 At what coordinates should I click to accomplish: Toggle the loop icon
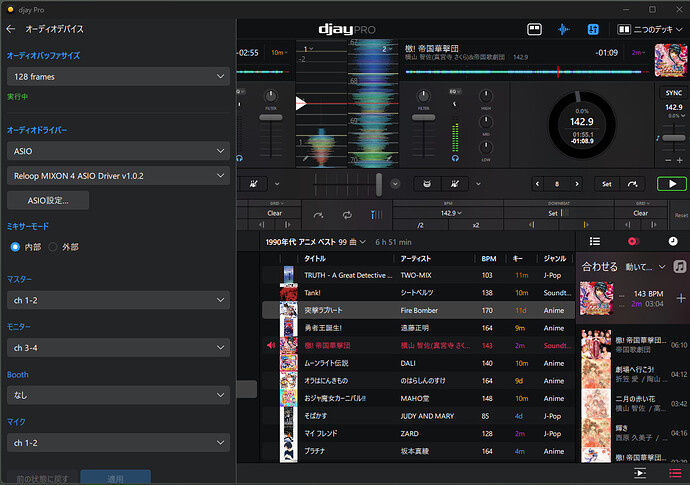point(347,215)
